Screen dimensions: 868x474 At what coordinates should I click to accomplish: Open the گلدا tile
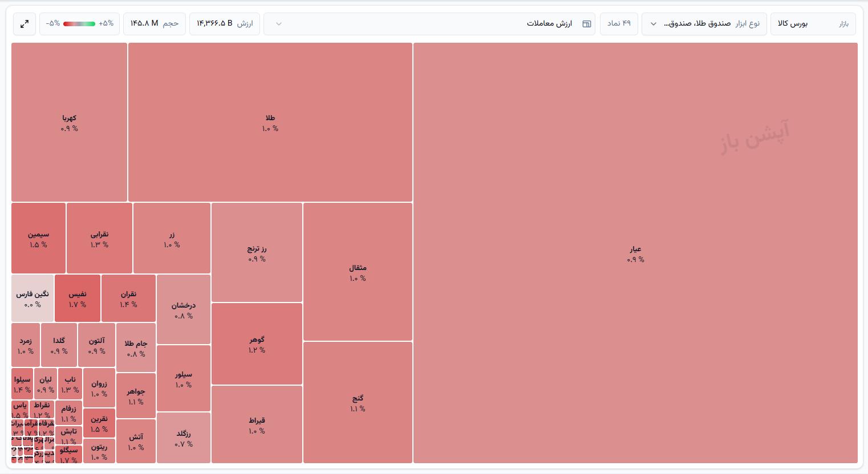[59, 345]
